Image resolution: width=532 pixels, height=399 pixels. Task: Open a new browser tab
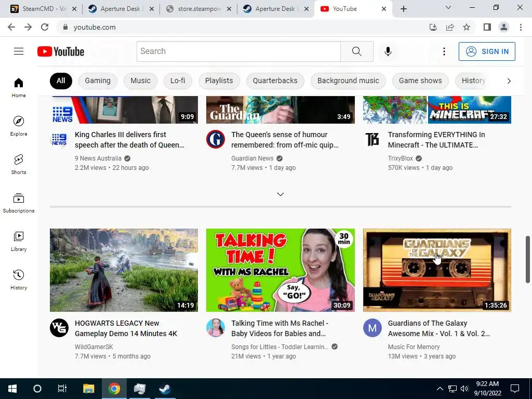(403, 9)
